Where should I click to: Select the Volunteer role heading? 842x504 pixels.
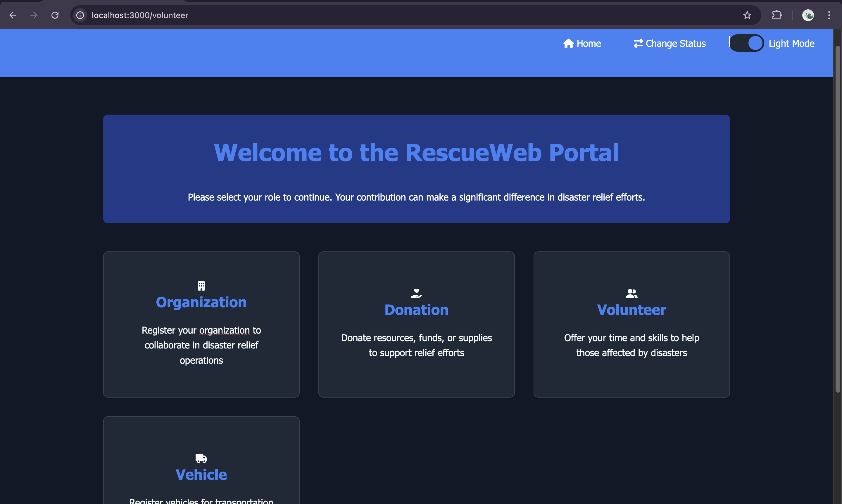(631, 310)
